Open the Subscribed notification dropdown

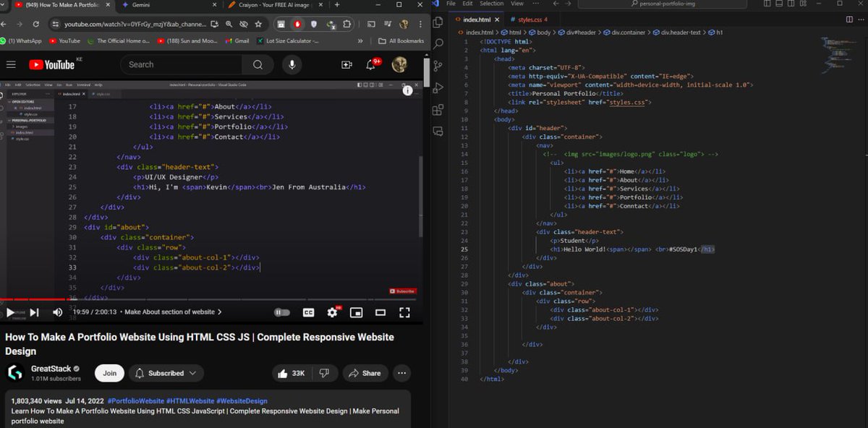(x=166, y=373)
